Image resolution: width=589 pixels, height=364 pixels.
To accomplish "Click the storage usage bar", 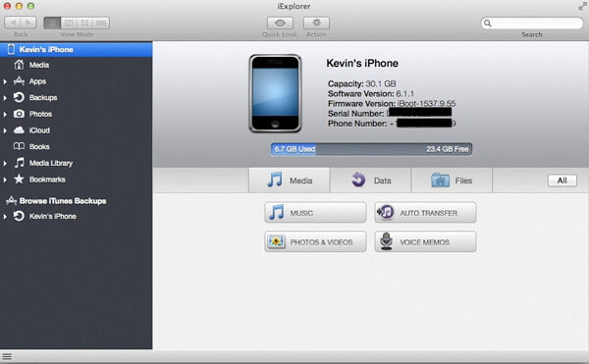I will tap(371, 149).
